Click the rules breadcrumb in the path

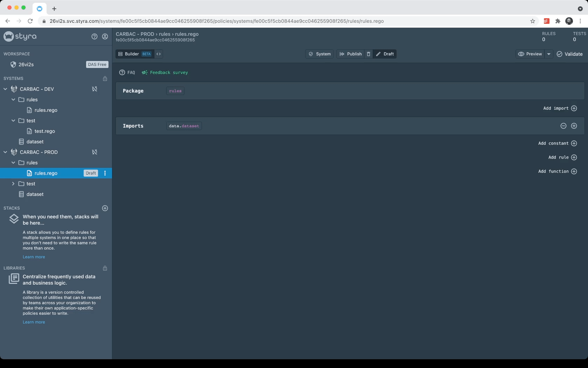click(164, 34)
